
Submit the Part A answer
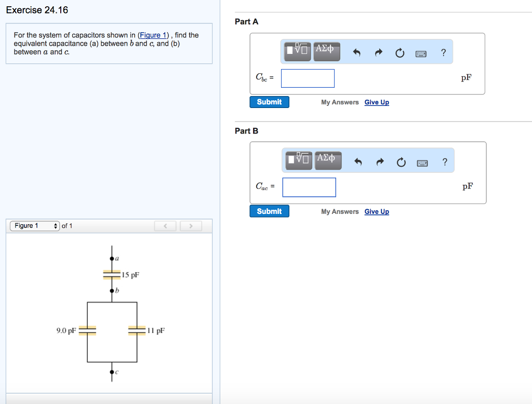click(x=269, y=102)
